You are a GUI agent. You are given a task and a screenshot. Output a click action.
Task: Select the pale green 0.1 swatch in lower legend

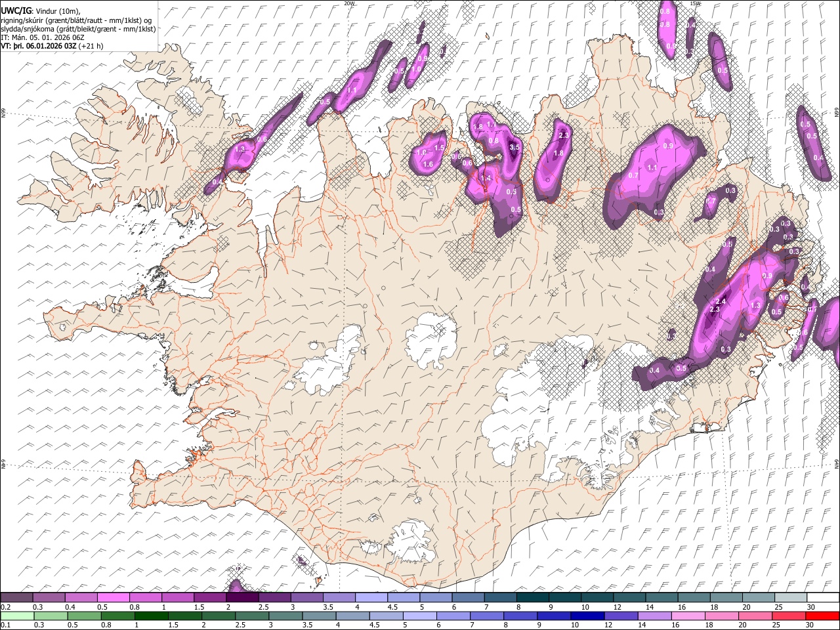tap(17, 616)
